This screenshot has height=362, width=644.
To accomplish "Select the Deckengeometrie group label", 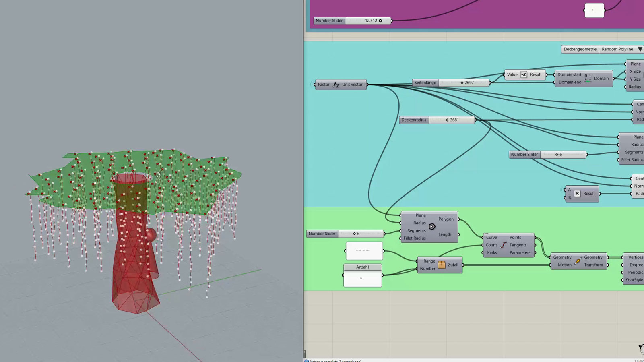I will pos(580,49).
